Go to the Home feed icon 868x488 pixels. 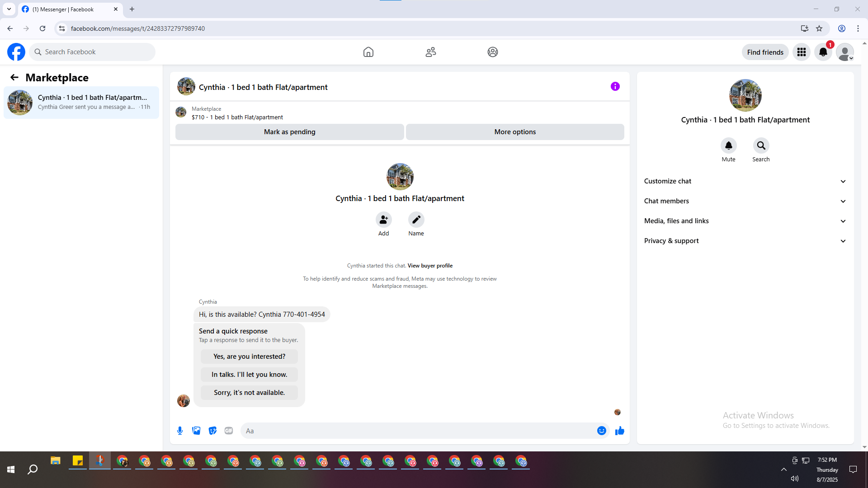click(368, 52)
